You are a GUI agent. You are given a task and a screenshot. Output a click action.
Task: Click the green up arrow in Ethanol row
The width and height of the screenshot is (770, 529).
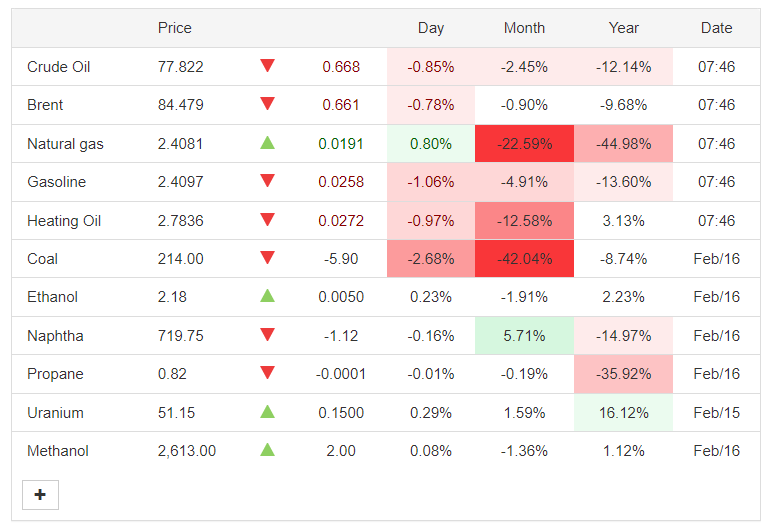(267, 295)
